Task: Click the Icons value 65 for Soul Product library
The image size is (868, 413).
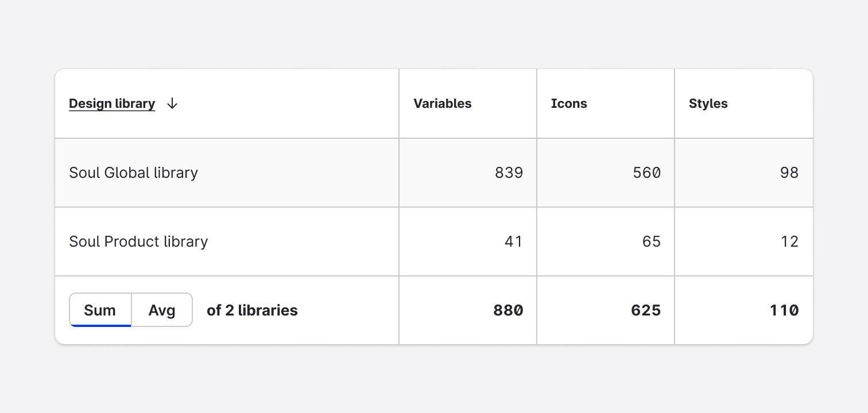Action: pyautogui.click(x=652, y=241)
